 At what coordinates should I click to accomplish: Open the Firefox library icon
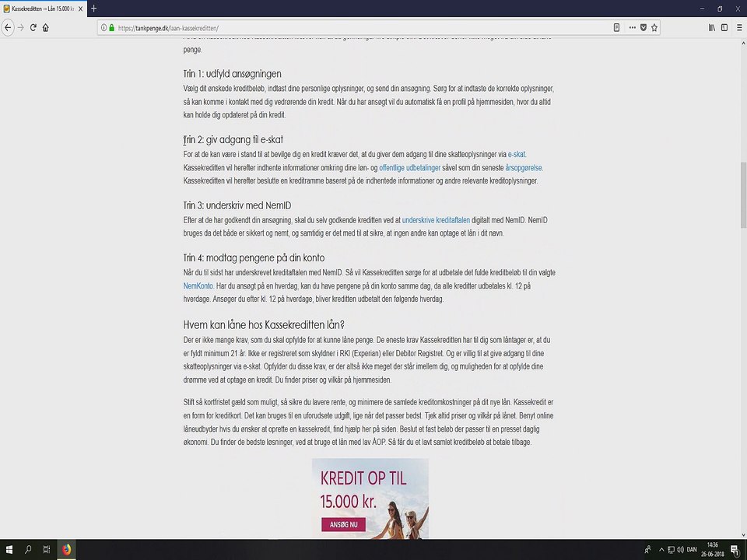[x=712, y=28]
